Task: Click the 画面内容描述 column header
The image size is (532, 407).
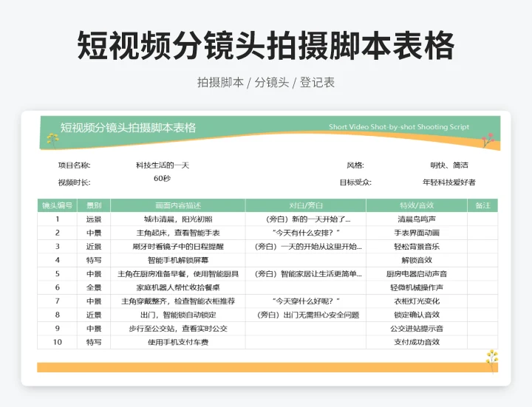Action: point(178,205)
